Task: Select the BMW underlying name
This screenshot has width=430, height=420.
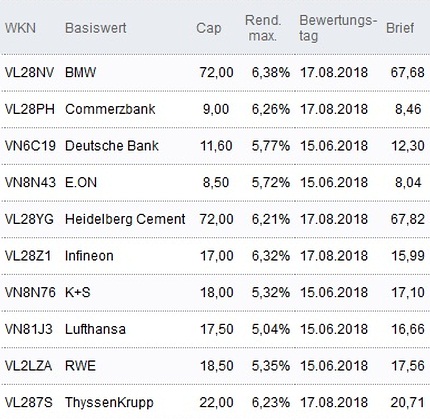Action: coord(81,72)
